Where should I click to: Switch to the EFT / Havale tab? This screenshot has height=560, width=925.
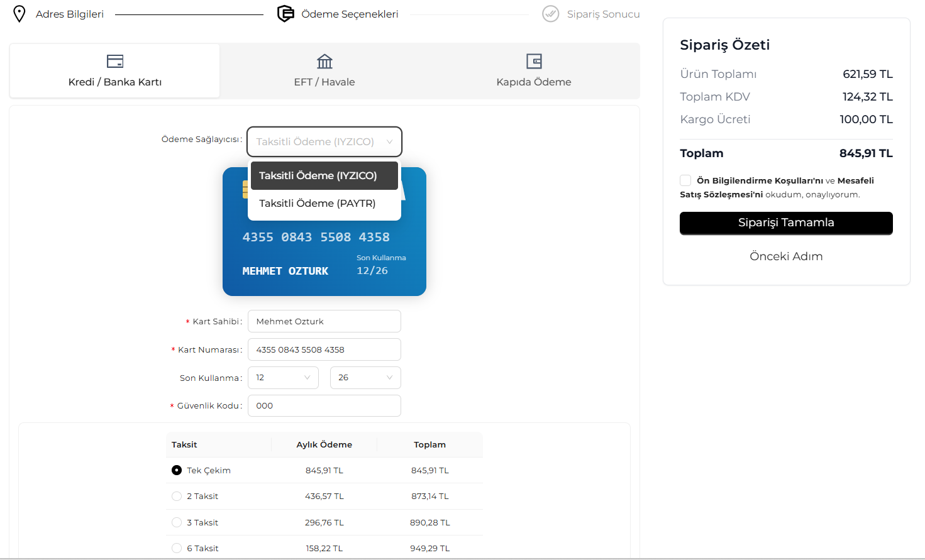point(324,70)
